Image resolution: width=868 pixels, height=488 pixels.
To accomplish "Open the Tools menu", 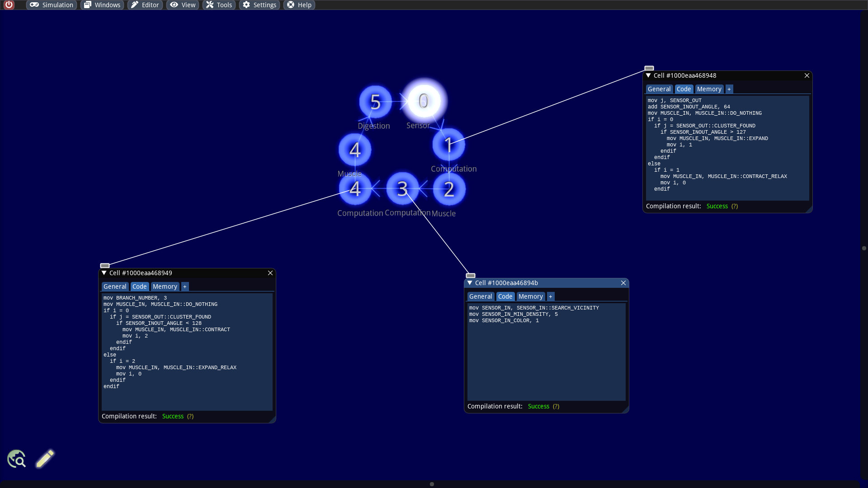I will tap(219, 5).
